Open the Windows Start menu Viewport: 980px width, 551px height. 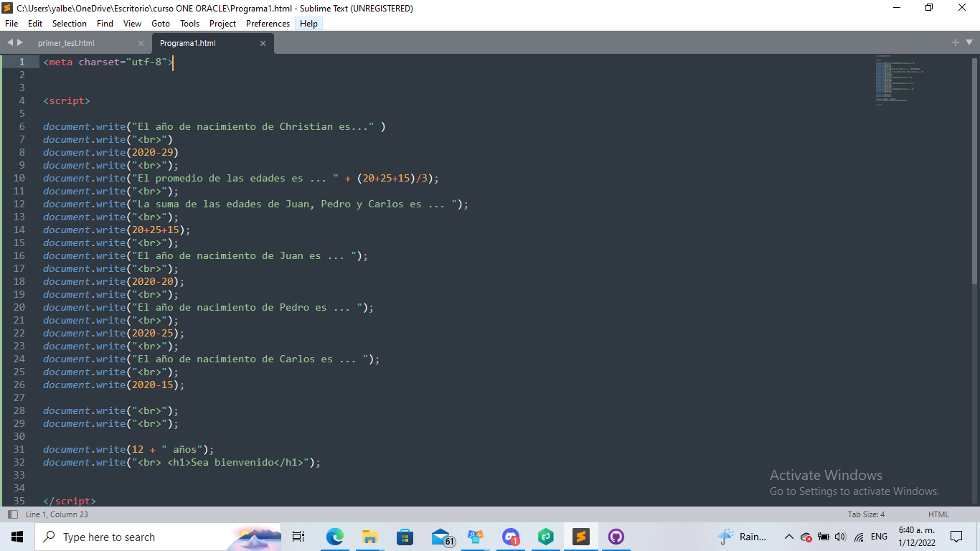click(17, 537)
